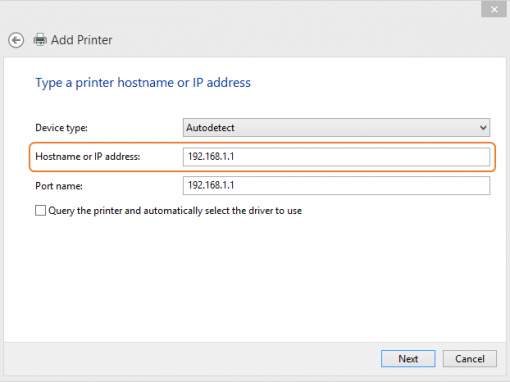The height and width of the screenshot is (382, 510).
Task: Go back using the circled arrow icon
Action: pos(16,40)
